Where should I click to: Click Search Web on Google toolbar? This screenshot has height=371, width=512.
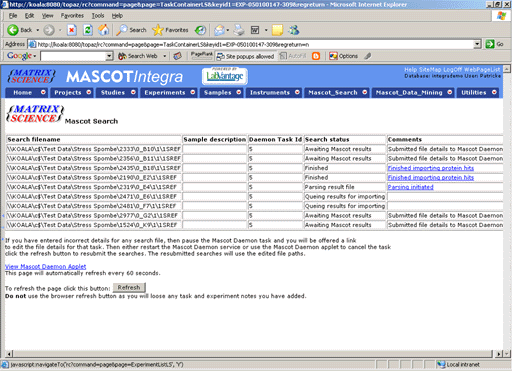click(138, 56)
